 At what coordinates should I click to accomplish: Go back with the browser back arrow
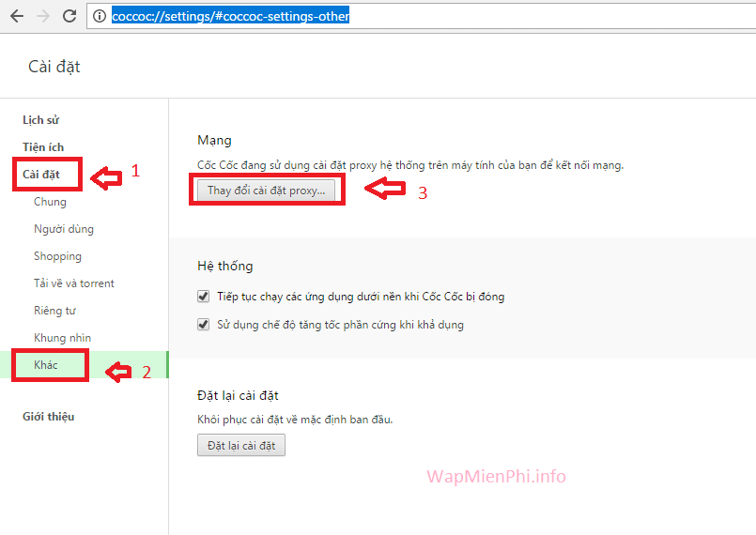17,16
